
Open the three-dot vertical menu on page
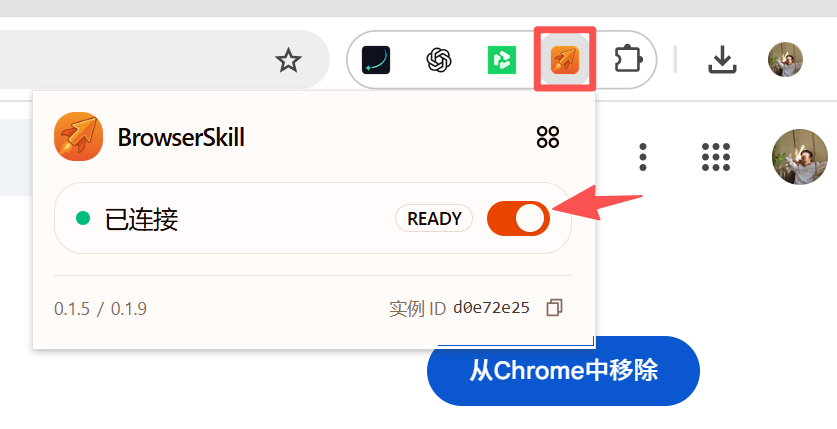[x=643, y=157]
